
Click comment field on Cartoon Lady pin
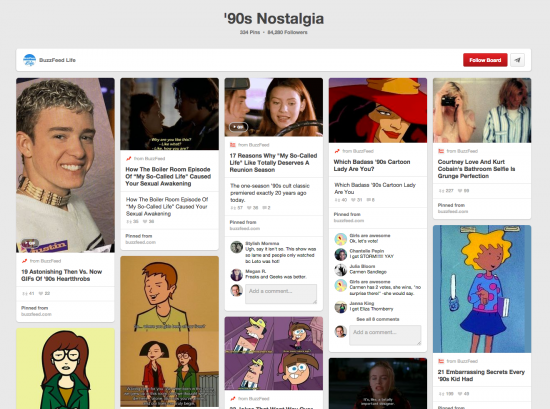coord(385,335)
